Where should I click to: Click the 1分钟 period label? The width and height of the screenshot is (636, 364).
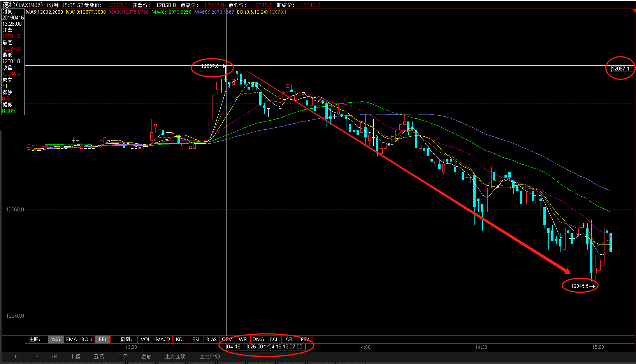(x=52, y=5)
